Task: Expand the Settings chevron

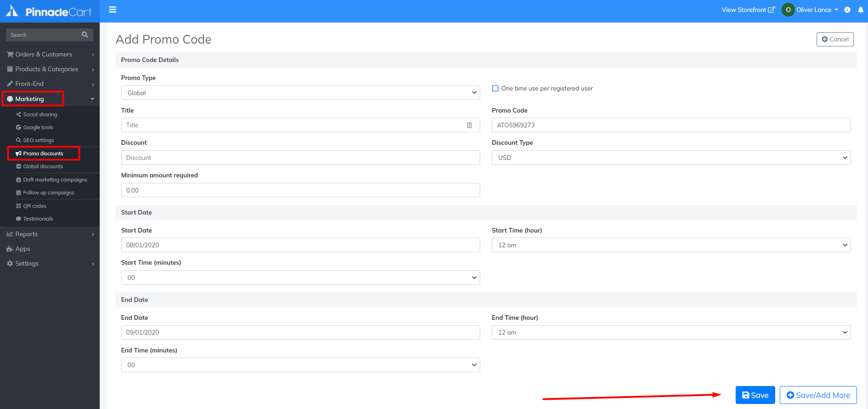Action: point(93,264)
